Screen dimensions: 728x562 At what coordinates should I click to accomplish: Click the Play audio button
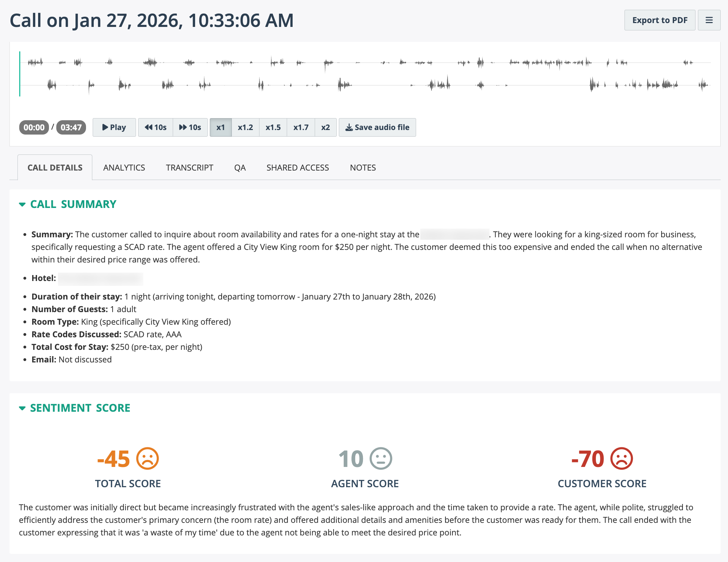click(x=114, y=127)
